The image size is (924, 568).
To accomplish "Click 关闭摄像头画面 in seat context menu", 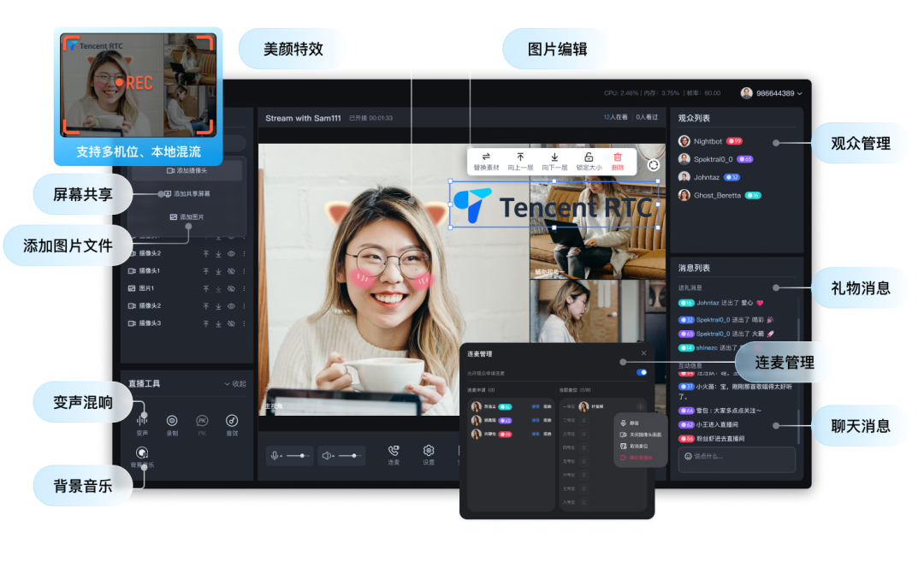I will pos(640,435).
